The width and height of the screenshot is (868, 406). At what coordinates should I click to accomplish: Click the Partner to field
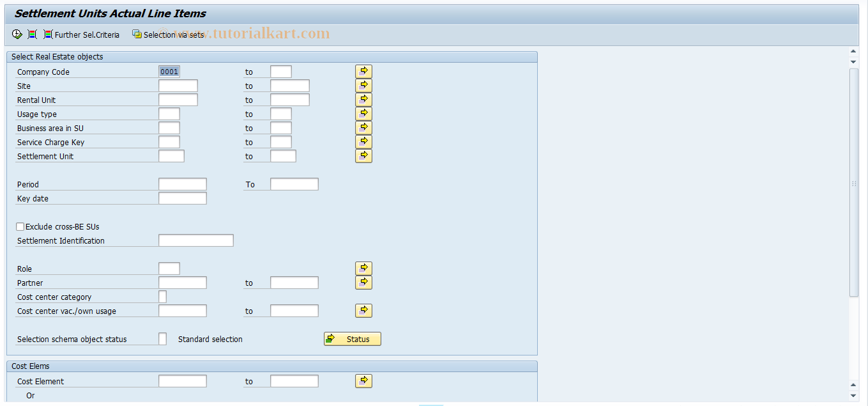tap(294, 283)
